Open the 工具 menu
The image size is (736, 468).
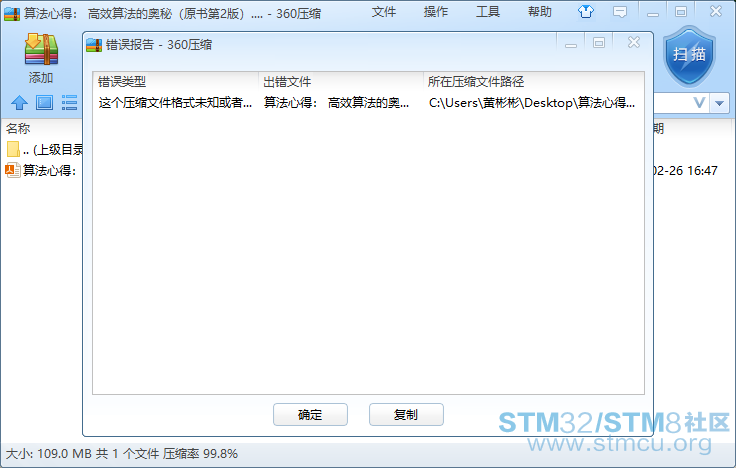click(488, 12)
